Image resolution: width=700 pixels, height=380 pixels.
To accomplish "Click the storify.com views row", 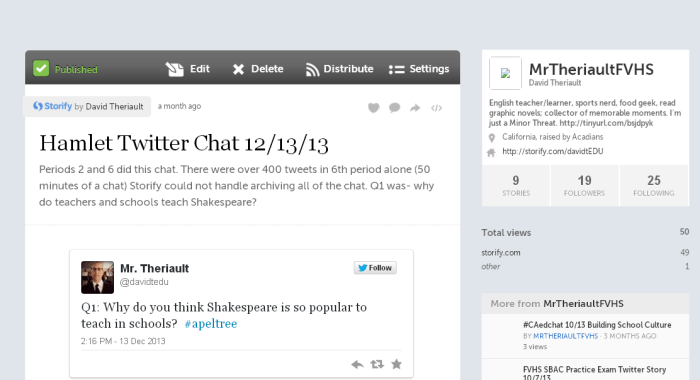I will (585, 253).
